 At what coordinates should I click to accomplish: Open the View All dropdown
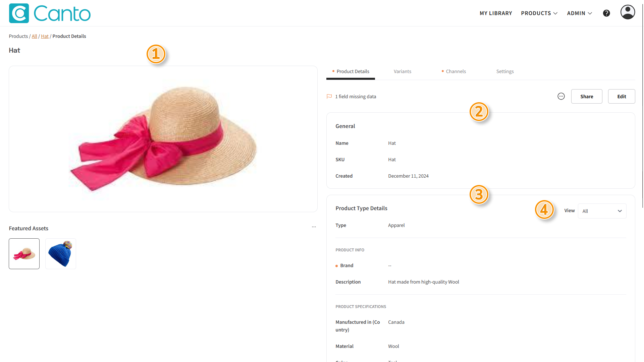click(x=602, y=211)
